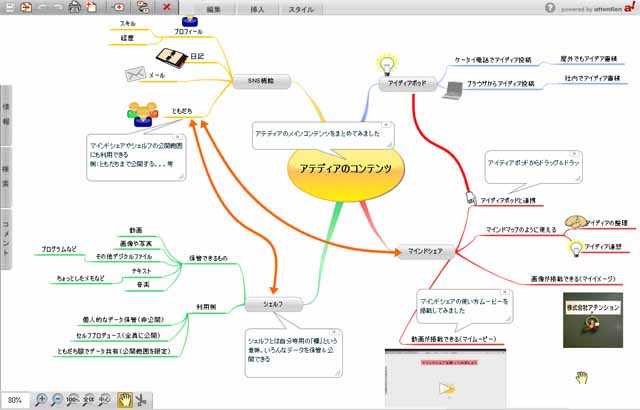Open the 検索 side panel tab
Viewport: 640px width, 410px height.
tap(6, 177)
